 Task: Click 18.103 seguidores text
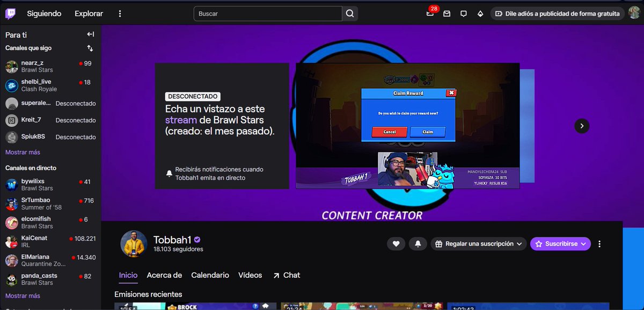(x=178, y=249)
